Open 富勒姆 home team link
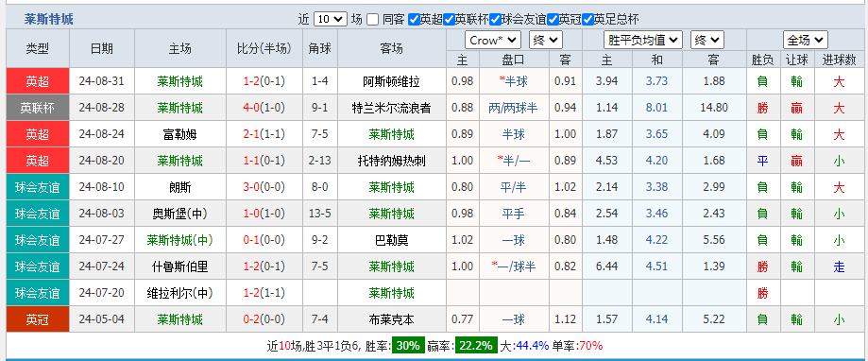Viewport: 868px width, 361px height. tap(179, 134)
